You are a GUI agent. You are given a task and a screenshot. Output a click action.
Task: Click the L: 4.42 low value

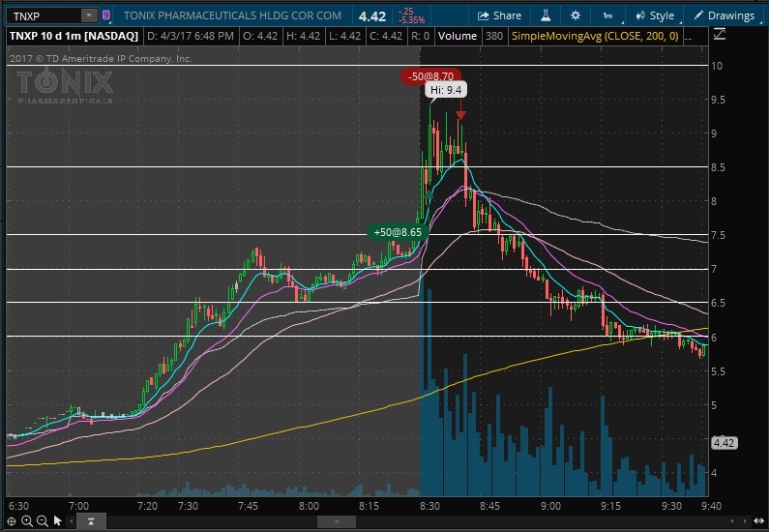click(x=343, y=36)
